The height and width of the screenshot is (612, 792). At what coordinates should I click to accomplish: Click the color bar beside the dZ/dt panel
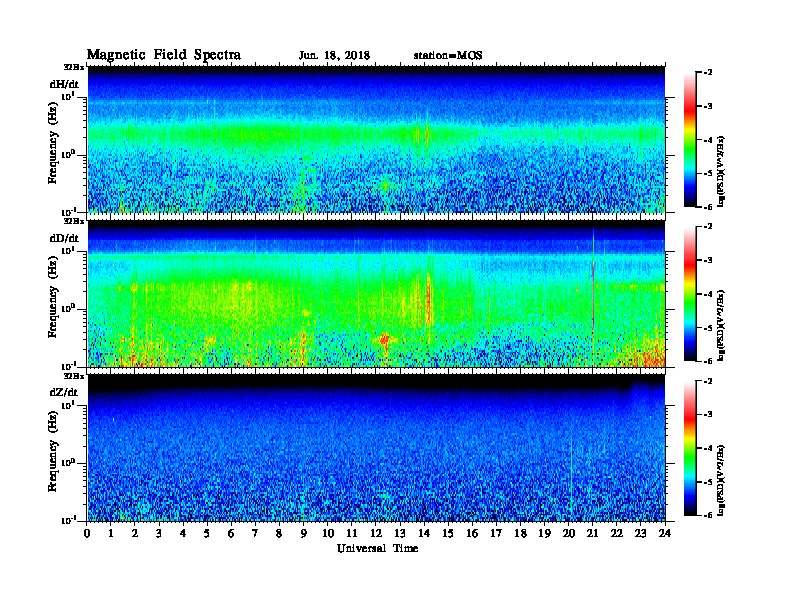(690, 448)
